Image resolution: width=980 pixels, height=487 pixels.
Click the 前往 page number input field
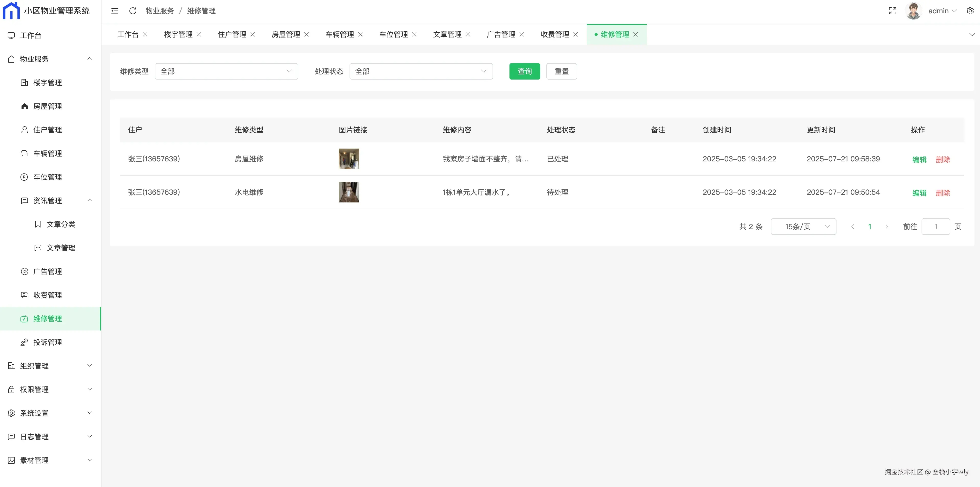(x=935, y=227)
